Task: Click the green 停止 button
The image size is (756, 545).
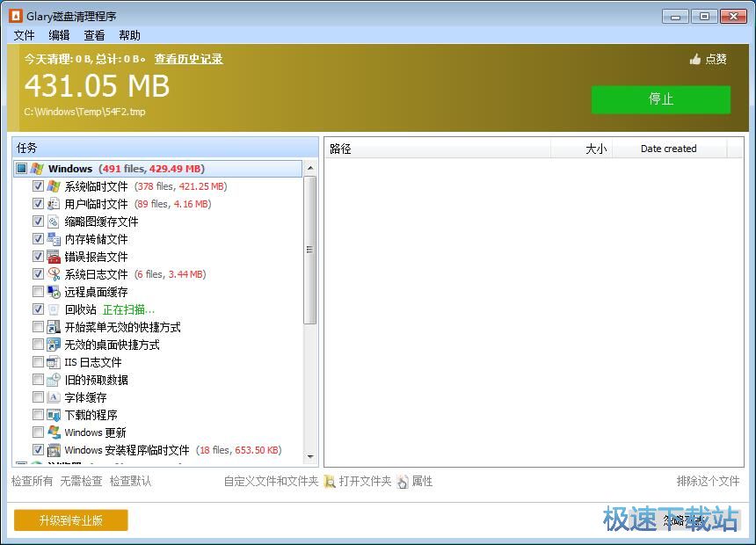Action: 660,99
